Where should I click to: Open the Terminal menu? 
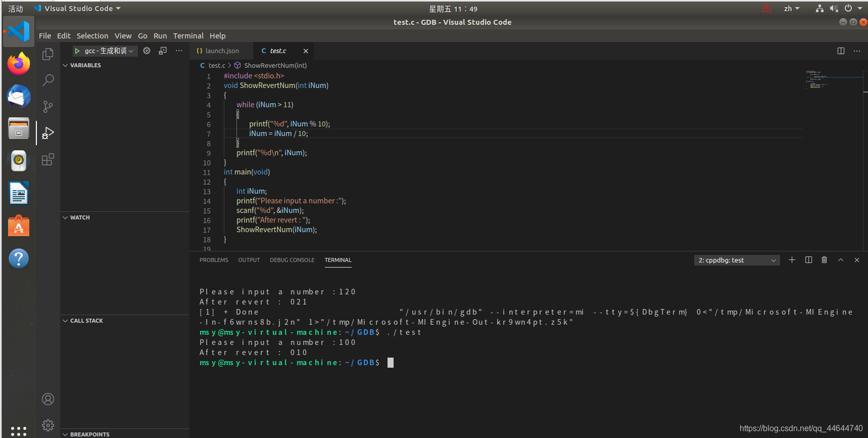[x=188, y=36]
